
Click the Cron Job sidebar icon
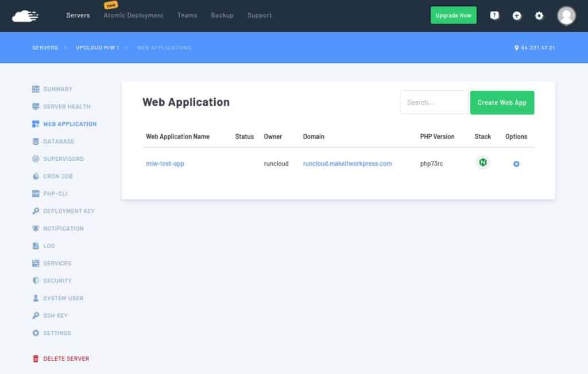(36, 176)
